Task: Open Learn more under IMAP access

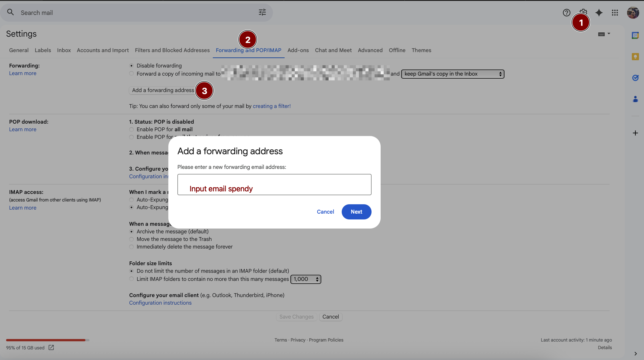Action: click(x=23, y=208)
